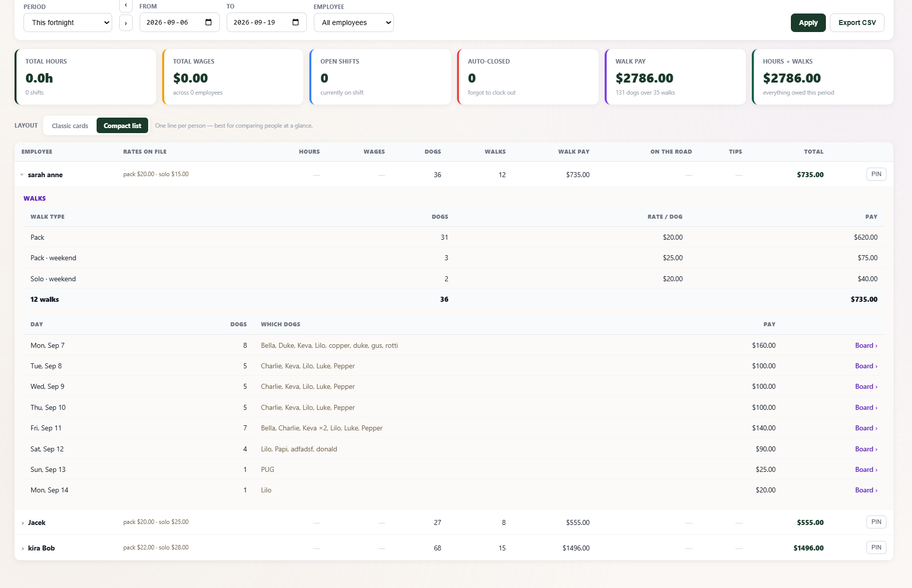This screenshot has width=912, height=588.
Task: Click the Employee column header
Action: point(37,152)
